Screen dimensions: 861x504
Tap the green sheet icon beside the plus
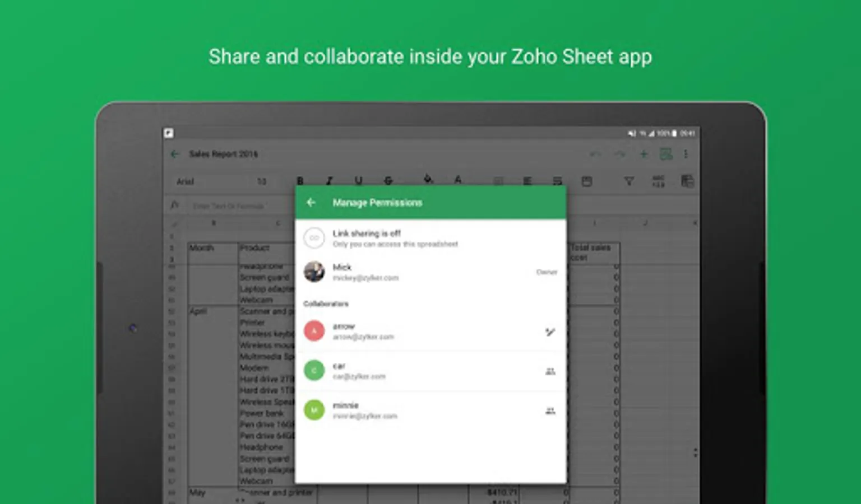coord(666,154)
